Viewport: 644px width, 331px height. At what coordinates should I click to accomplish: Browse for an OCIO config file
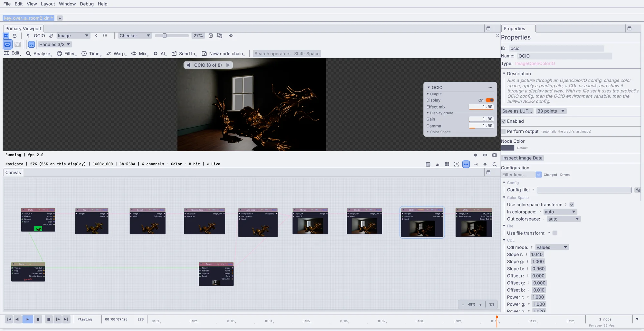click(x=638, y=190)
